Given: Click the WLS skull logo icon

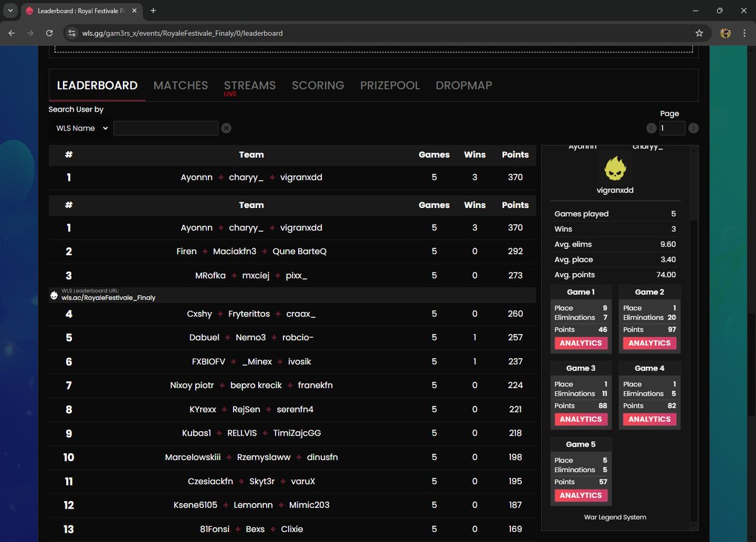Looking at the screenshot, I should coord(54,295).
